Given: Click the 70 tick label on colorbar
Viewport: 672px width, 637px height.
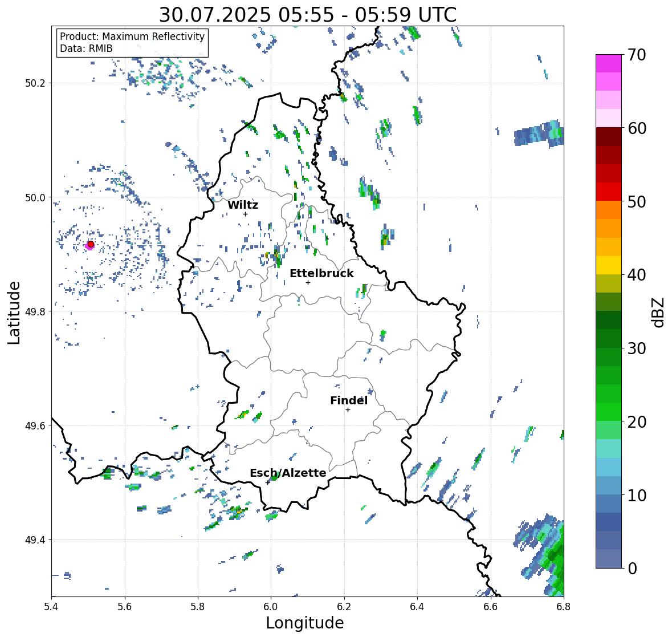Looking at the screenshot, I should coord(637,55).
